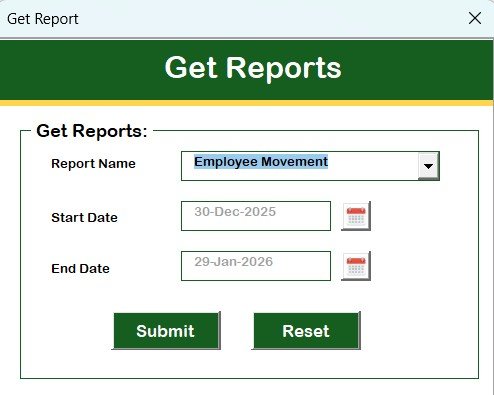Submit the report request
Image resolution: width=494 pixels, height=395 pixels.
[166, 331]
